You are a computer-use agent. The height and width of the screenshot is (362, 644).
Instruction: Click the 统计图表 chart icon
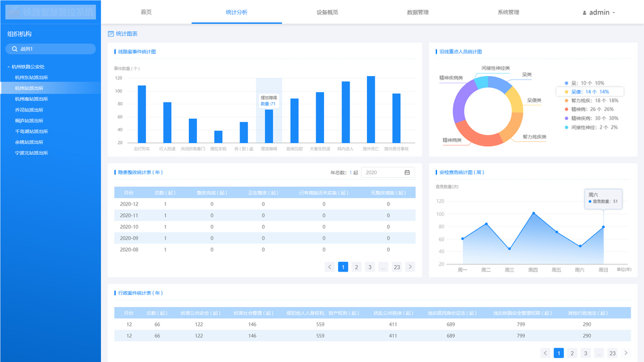(110, 34)
